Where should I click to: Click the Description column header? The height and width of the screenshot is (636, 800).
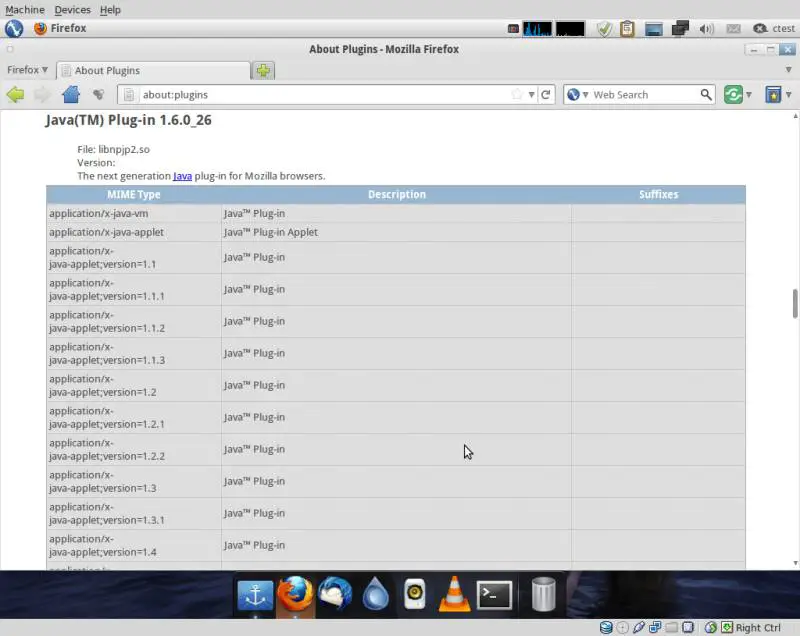pos(396,194)
